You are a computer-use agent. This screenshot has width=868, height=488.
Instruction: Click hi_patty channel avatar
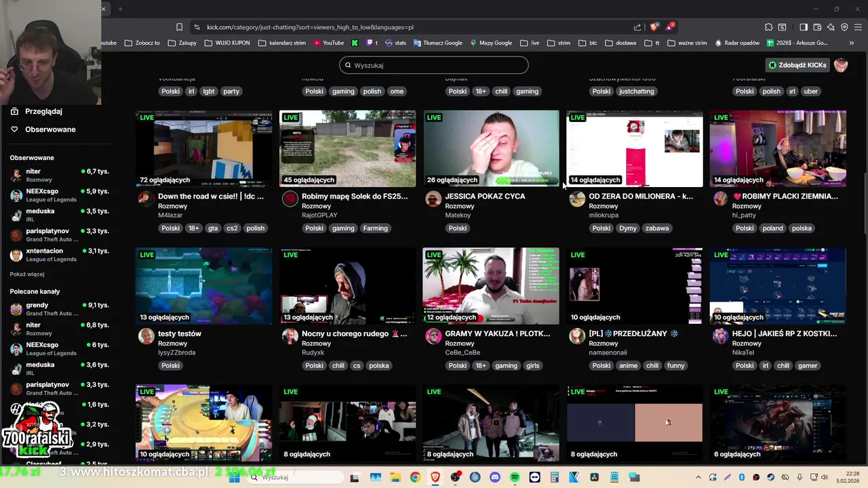720,199
